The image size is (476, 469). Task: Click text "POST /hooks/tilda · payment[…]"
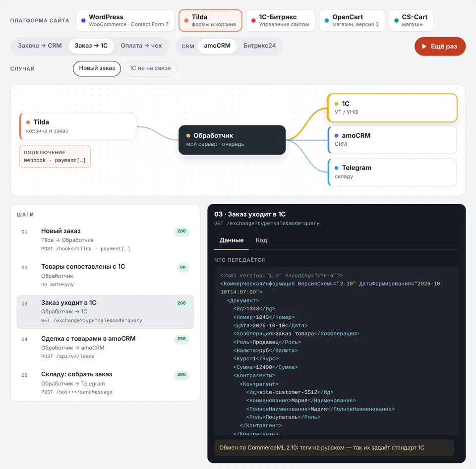pyautogui.click(x=86, y=249)
